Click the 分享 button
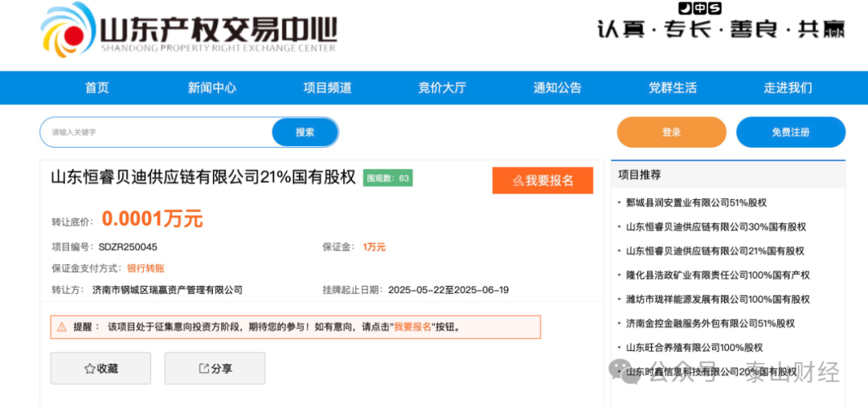Viewport: 868px width, 407px height. 215,368
